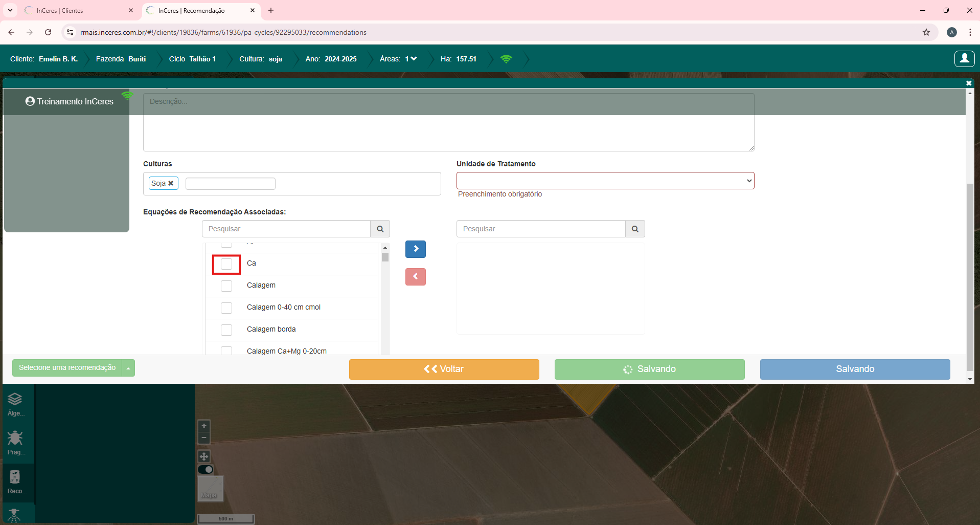The height and width of the screenshot is (525, 980).
Task: Open Fazenda Buriti breadcrumb
Action: pyautogui.click(x=121, y=59)
